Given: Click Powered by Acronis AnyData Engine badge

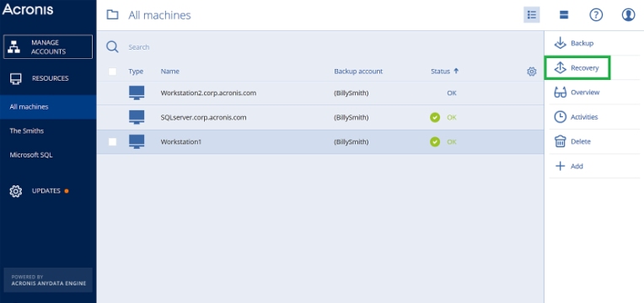Looking at the screenshot, I should (x=48, y=279).
